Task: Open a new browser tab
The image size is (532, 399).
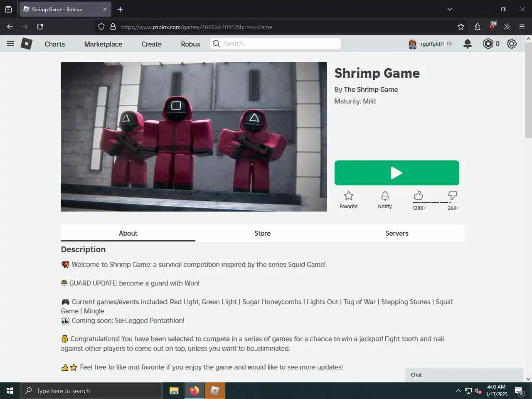Action: 120,9
